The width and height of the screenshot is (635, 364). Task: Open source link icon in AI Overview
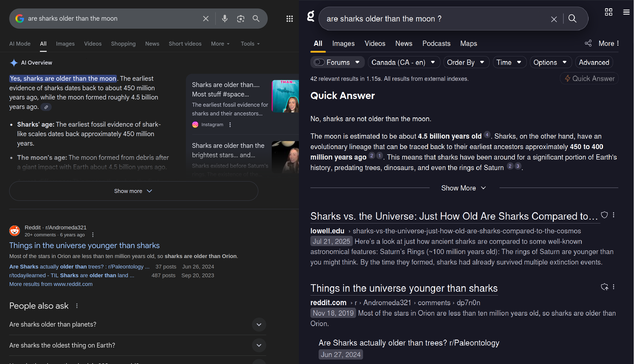(x=46, y=107)
